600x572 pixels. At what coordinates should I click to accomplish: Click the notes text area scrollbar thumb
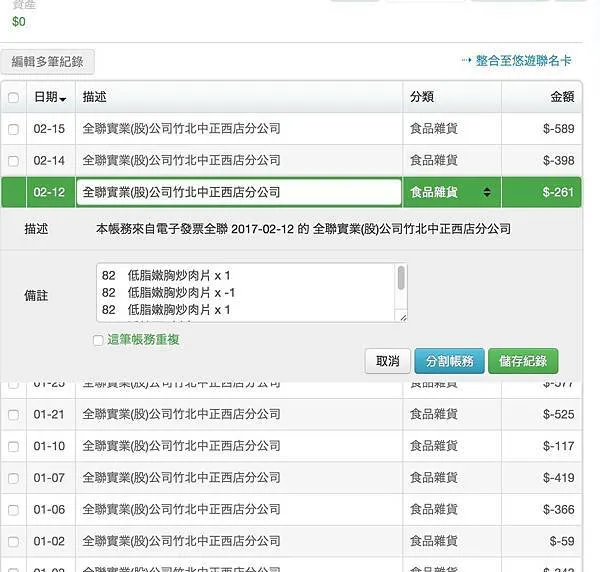click(401, 278)
